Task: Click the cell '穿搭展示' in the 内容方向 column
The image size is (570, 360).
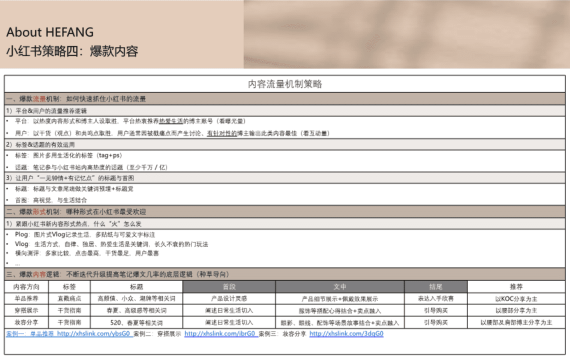Action: [26, 311]
